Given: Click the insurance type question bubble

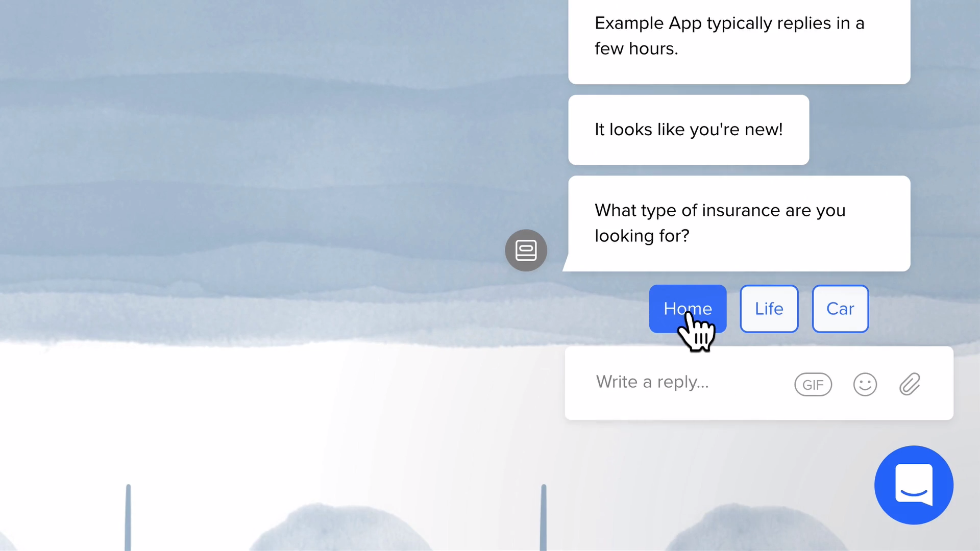Looking at the screenshot, I should pos(739,223).
